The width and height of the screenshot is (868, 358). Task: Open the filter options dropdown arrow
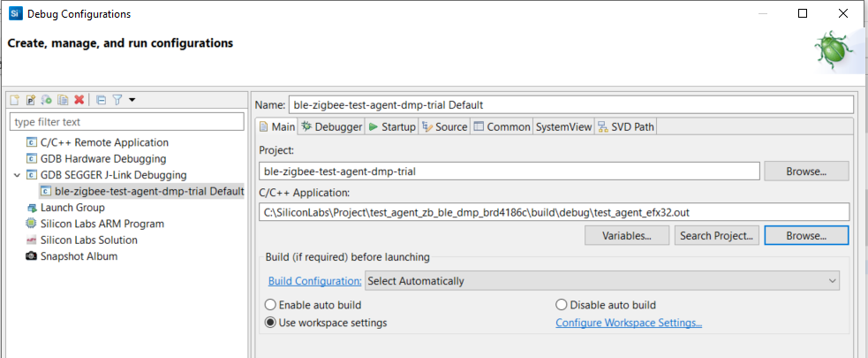(132, 100)
